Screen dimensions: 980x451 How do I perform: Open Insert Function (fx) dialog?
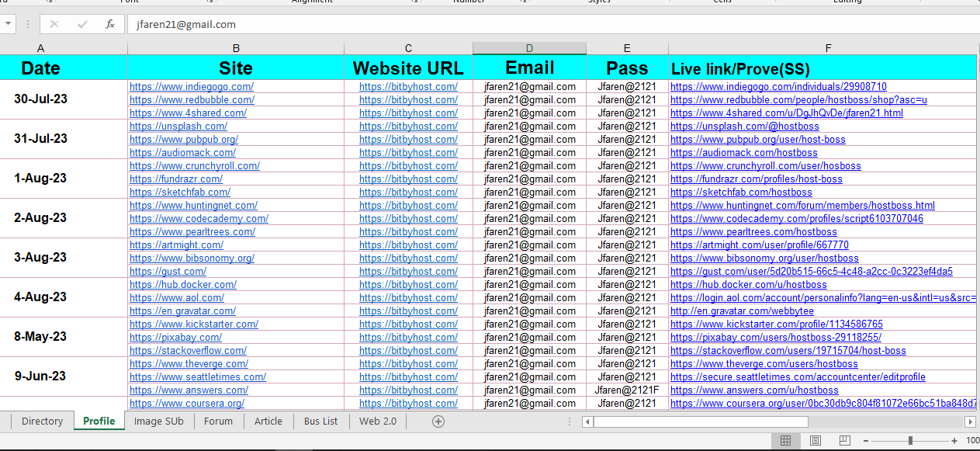110,24
